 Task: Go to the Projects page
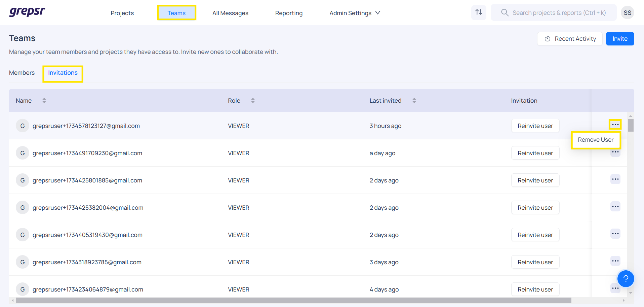pyautogui.click(x=122, y=13)
